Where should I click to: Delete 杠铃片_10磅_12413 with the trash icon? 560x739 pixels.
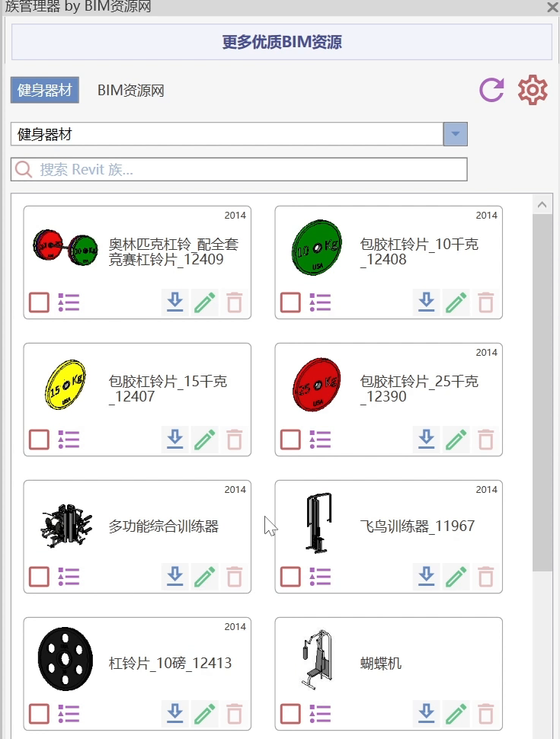[234, 714]
